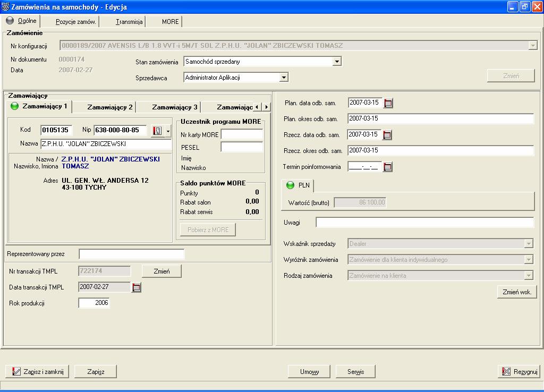Screen dimensions: 544x392
Task: Expand arrow next to customer lookup icon
Action: coord(168,131)
